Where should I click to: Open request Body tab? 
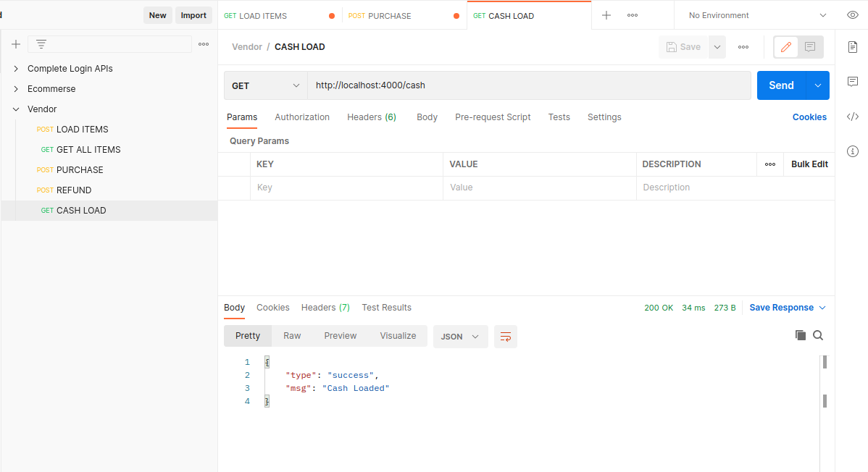click(427, 117)
